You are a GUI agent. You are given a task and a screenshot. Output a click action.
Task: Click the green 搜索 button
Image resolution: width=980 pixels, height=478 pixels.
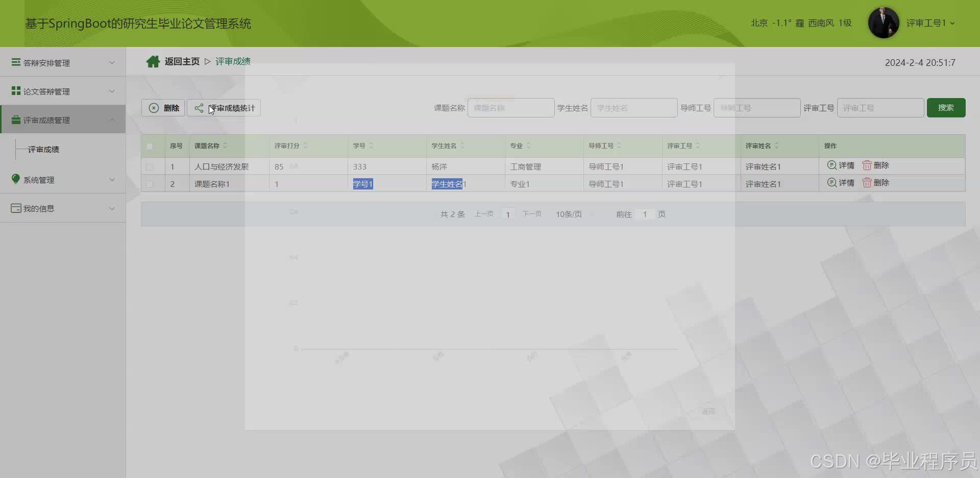pos(946,108)
